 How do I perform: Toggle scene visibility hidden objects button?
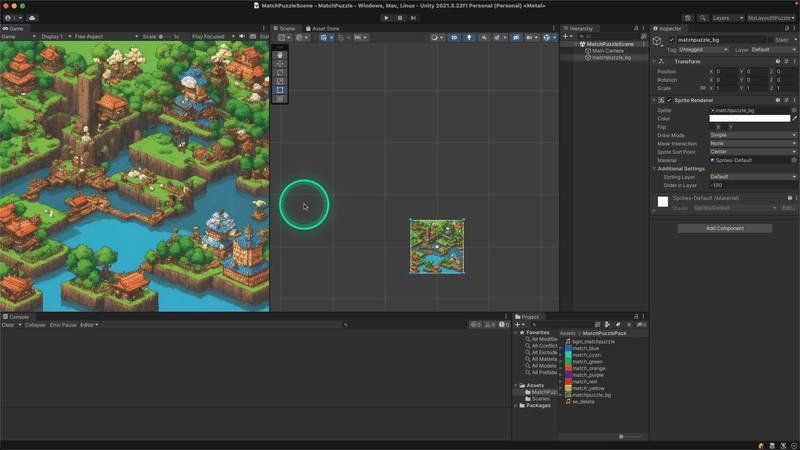[516, 37]
